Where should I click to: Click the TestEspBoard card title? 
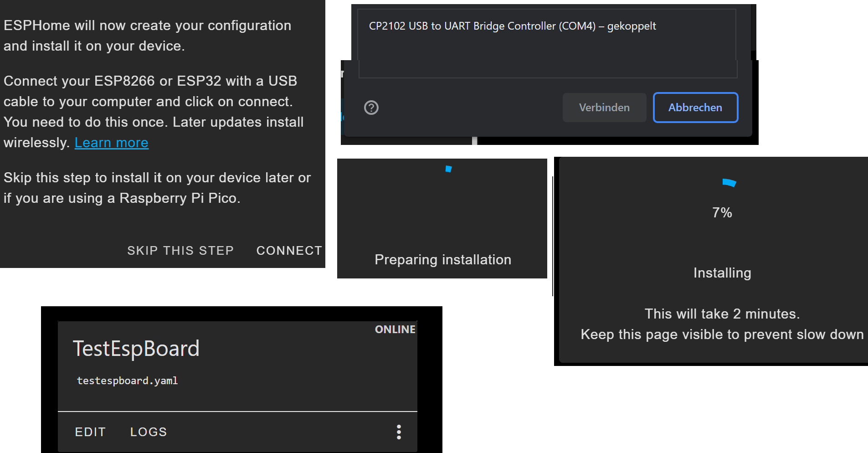(x=137, y=349)
